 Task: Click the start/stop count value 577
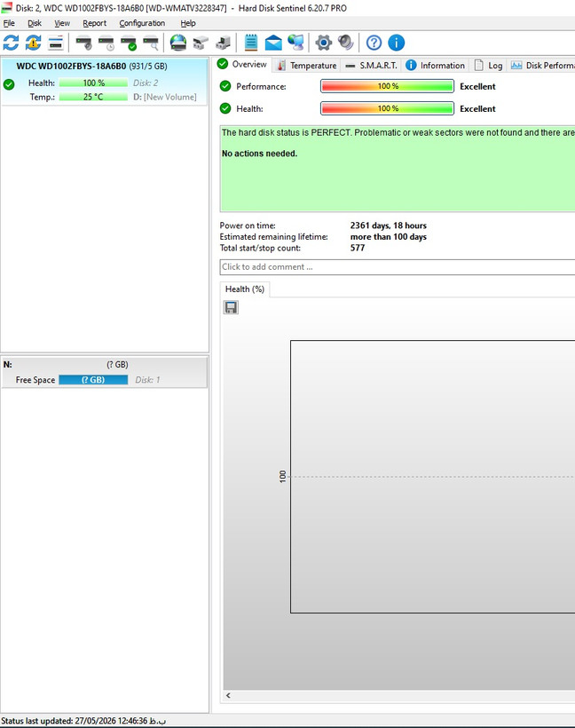coord(358,248)
